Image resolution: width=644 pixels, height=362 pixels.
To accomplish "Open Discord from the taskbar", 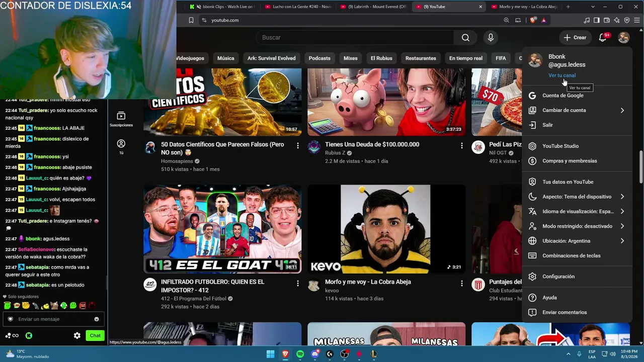I will click(315, 354).
